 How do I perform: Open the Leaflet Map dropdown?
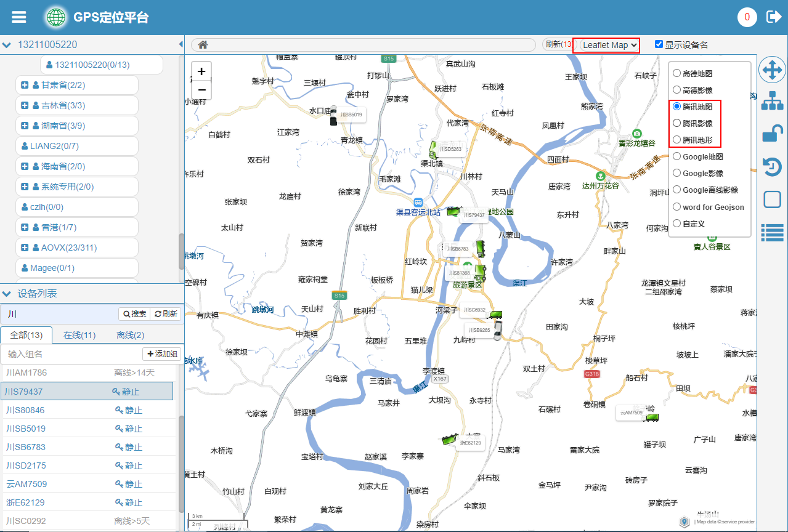[x=609, y=45]
